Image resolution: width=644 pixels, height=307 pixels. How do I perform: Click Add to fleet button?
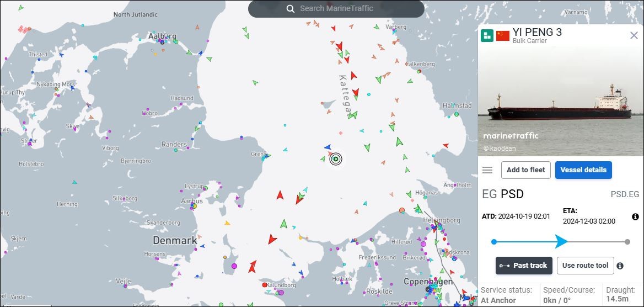pos(525,170)
